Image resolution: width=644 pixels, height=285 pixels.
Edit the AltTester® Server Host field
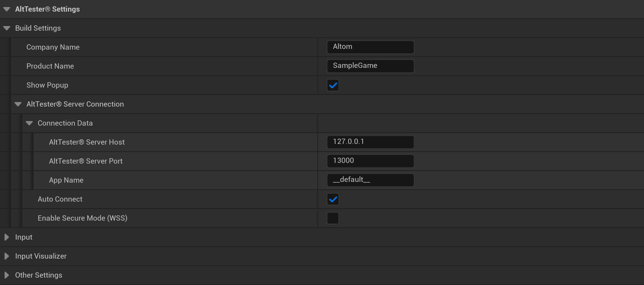point(371,142)
